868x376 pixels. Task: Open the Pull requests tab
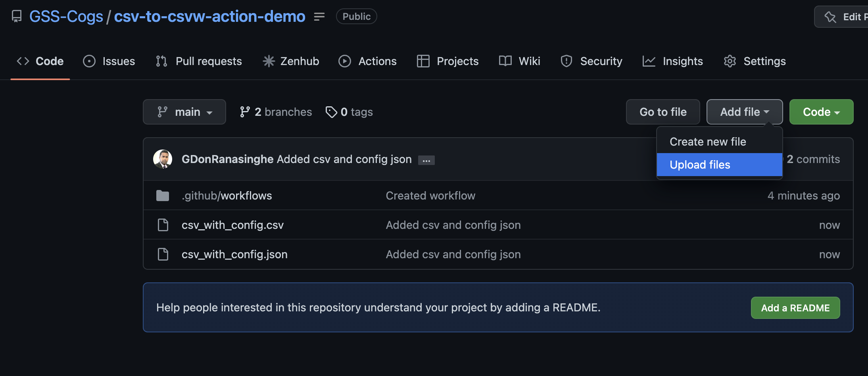199,61
